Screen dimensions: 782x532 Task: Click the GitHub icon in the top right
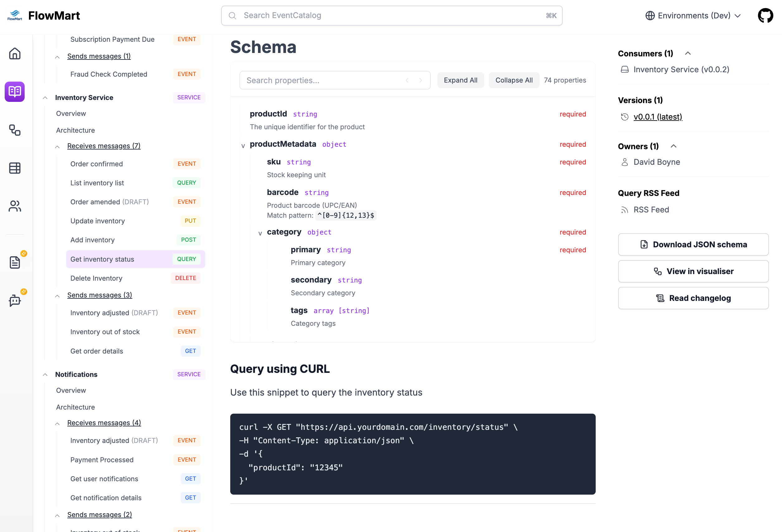(765, 15)
